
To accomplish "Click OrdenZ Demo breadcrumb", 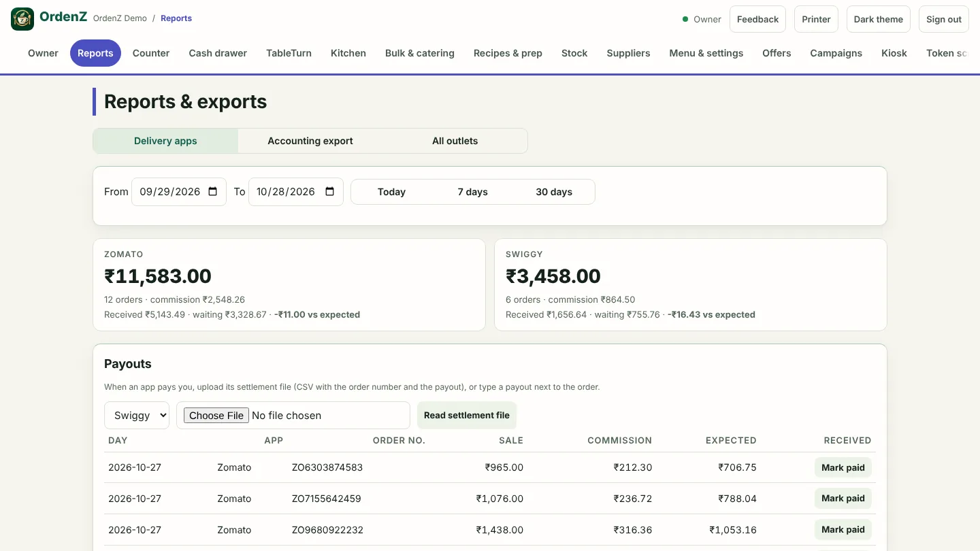I will 120,18.
